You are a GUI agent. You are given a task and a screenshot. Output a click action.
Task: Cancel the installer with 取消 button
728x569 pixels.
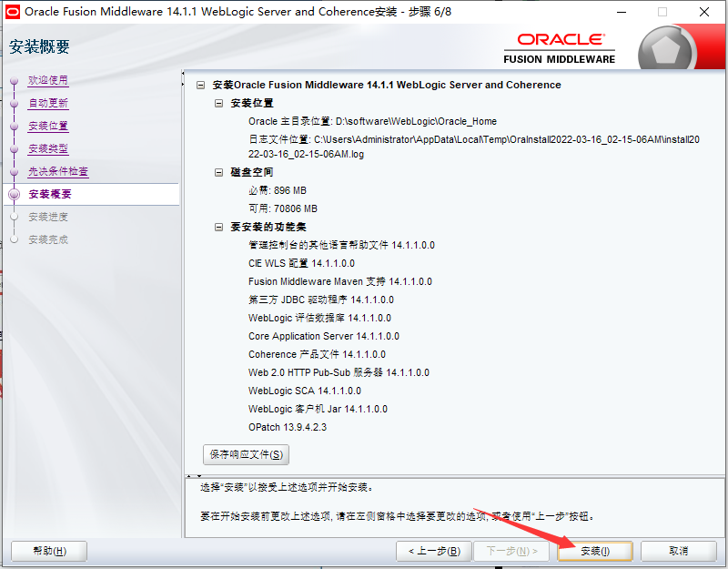(x=678, y=552)
